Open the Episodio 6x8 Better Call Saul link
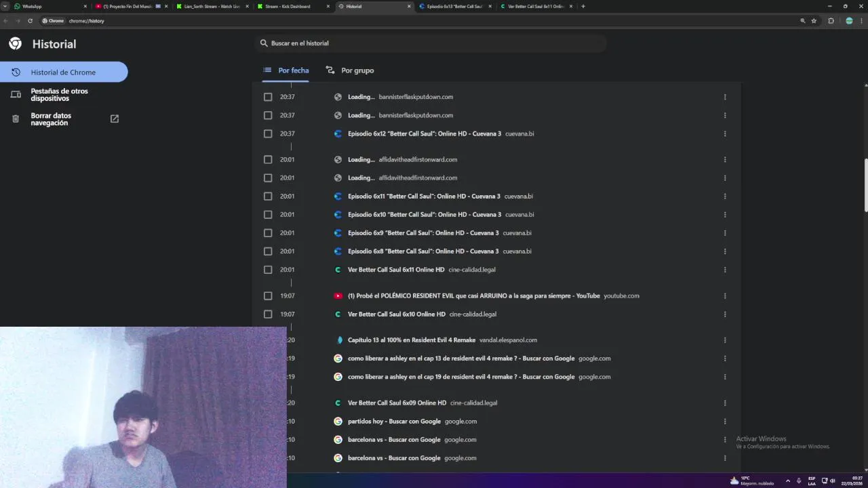The width and height of the screenshot is (868, 488). click(425, 251)
